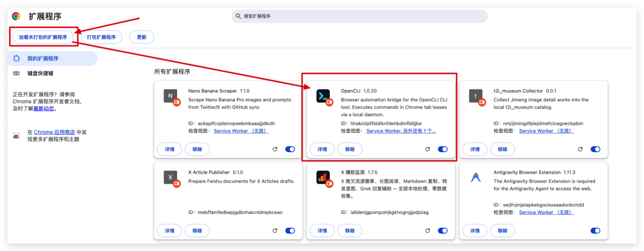This screenshot has width=644, height=251.
Task: Click the search magnifier icon
Action: pos(238,17)
